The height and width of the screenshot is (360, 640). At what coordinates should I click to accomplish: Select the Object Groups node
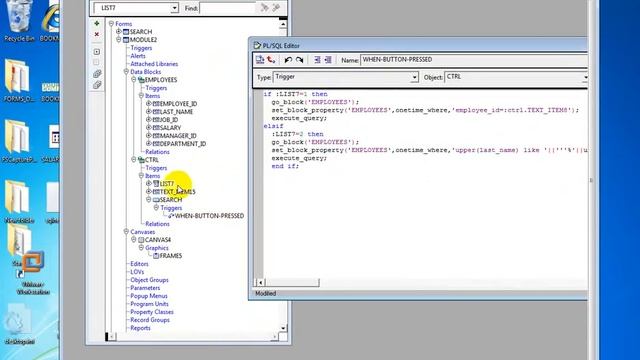click(149, 280)
